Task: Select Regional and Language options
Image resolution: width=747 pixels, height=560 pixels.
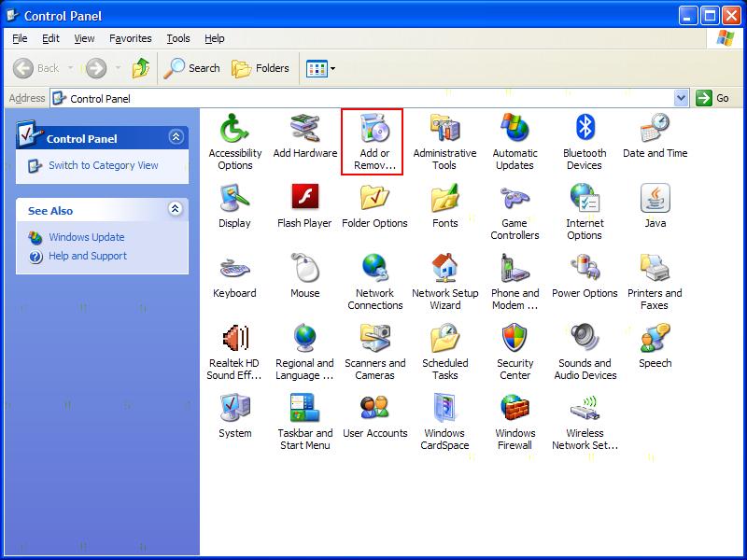Action: [304, 352]
